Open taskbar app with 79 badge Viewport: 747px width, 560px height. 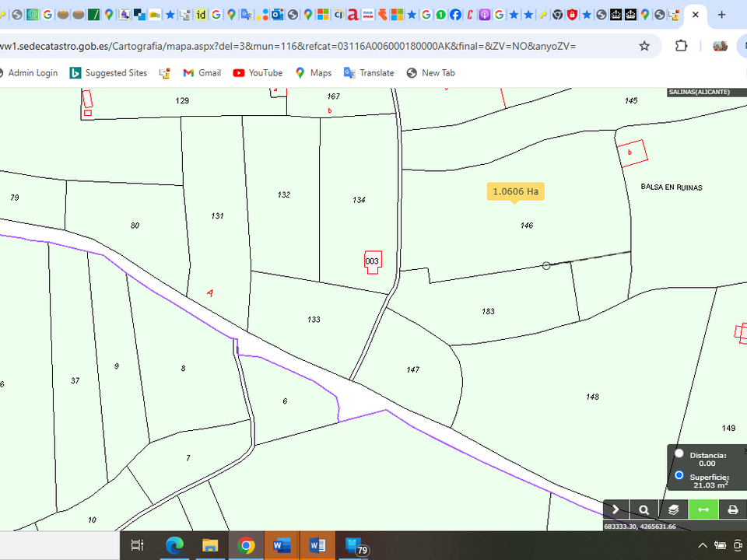355,545
